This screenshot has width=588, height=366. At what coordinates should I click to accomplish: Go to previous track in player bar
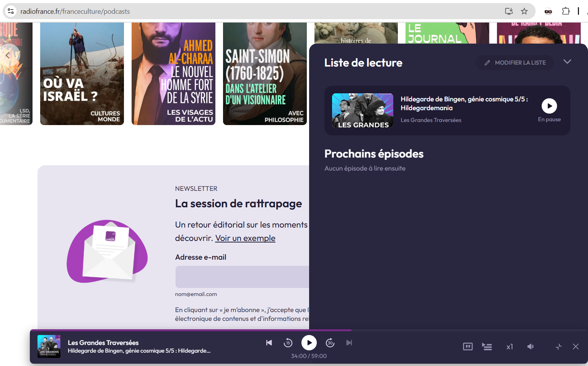pyautogui.click(x=269, y=343)
